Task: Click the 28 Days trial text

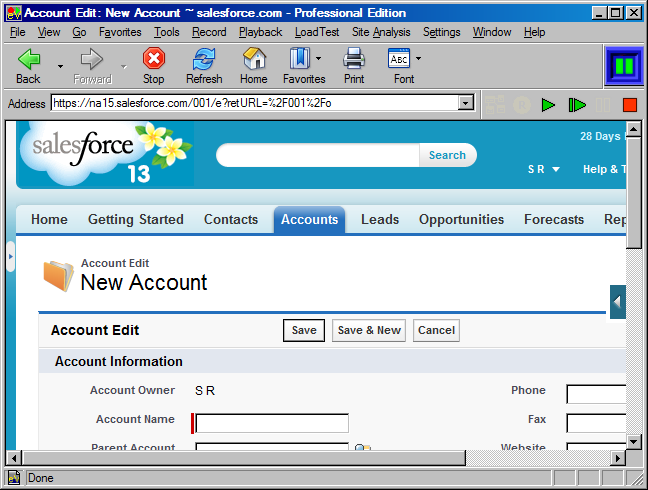Action: click(x=603, y=136)
